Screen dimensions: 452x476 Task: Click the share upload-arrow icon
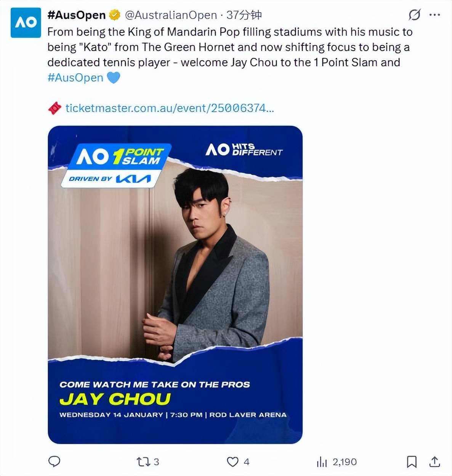(x=434, y=462)
